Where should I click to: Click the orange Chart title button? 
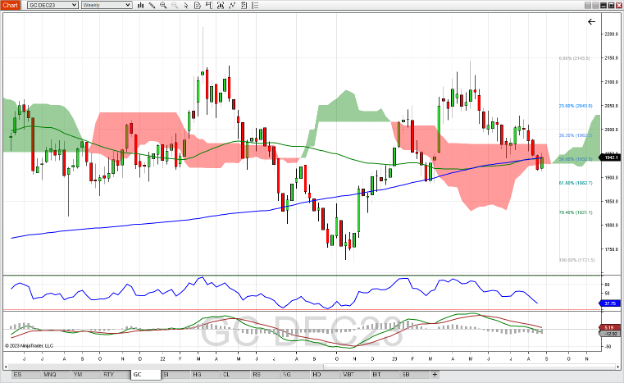point(10,5)
